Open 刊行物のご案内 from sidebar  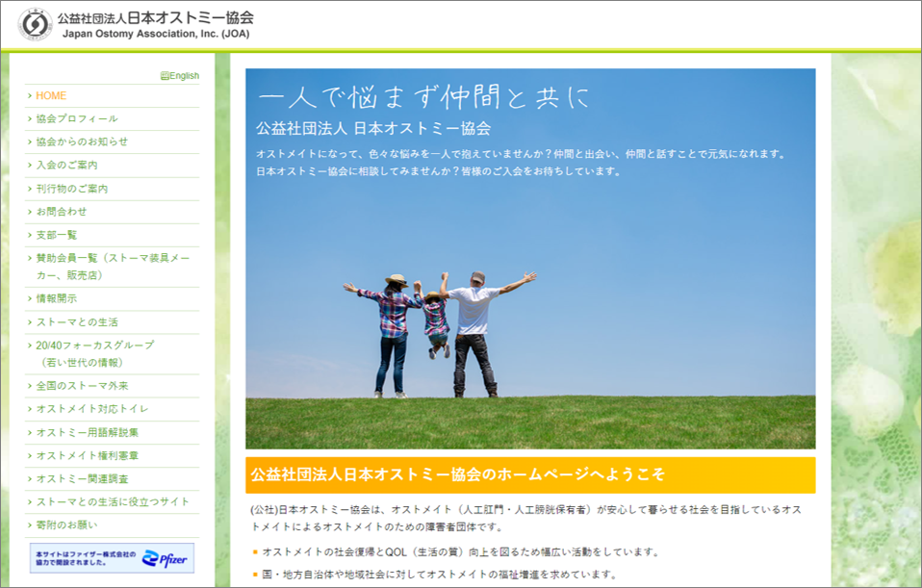coord(72,189)
